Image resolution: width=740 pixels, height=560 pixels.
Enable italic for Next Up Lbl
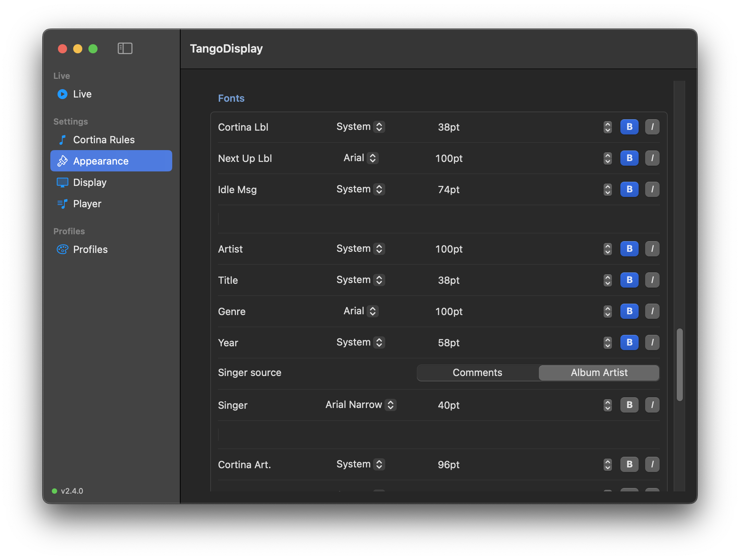coord(652,158)
